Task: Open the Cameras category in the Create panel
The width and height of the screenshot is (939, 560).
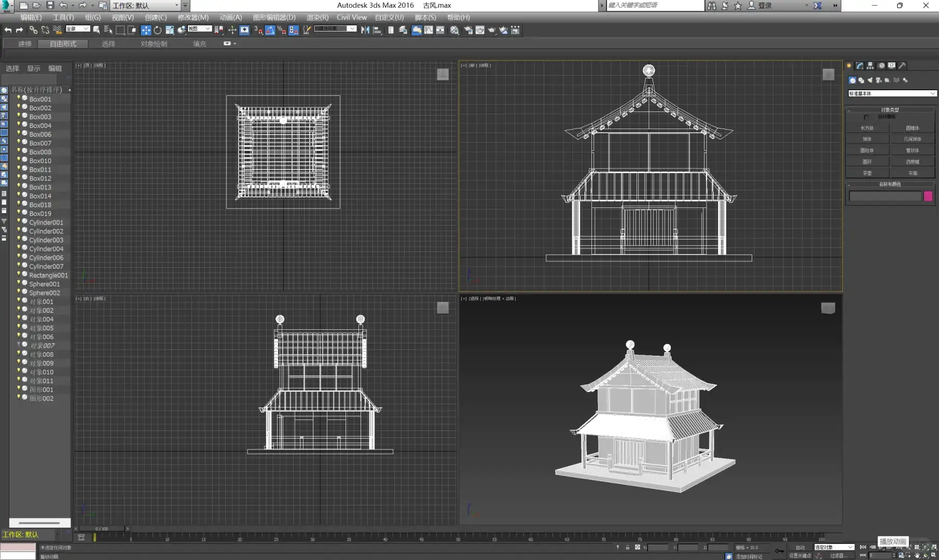Action: click(879, 80)
